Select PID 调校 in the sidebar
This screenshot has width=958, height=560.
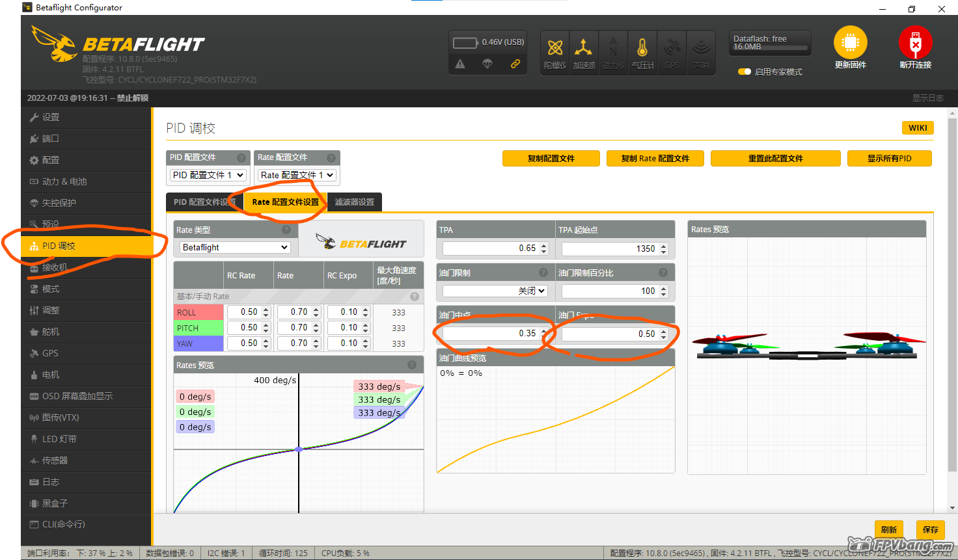pyautogui.click(x=87, y=246)
